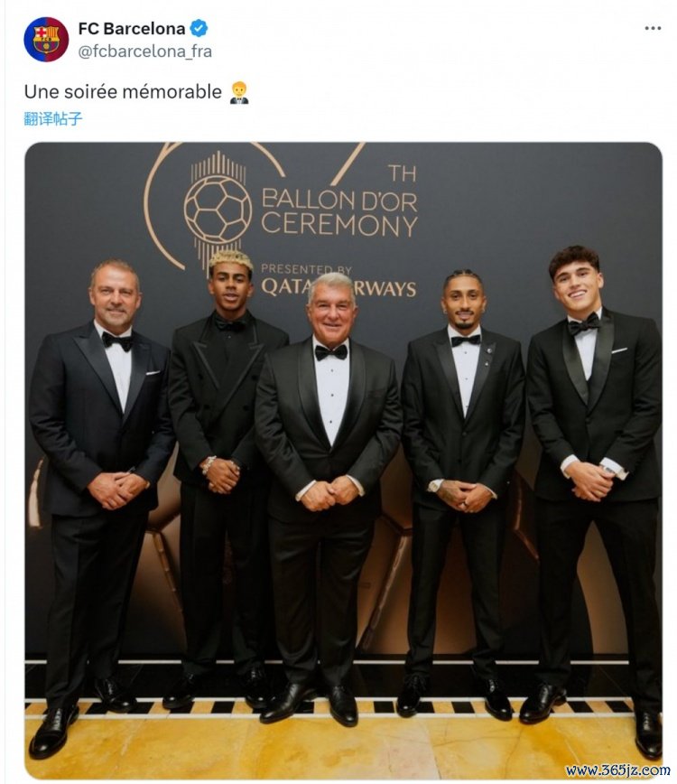Click the 'TH' text on the backdrop
Screen dimensions: 677x784
(402, 173)
